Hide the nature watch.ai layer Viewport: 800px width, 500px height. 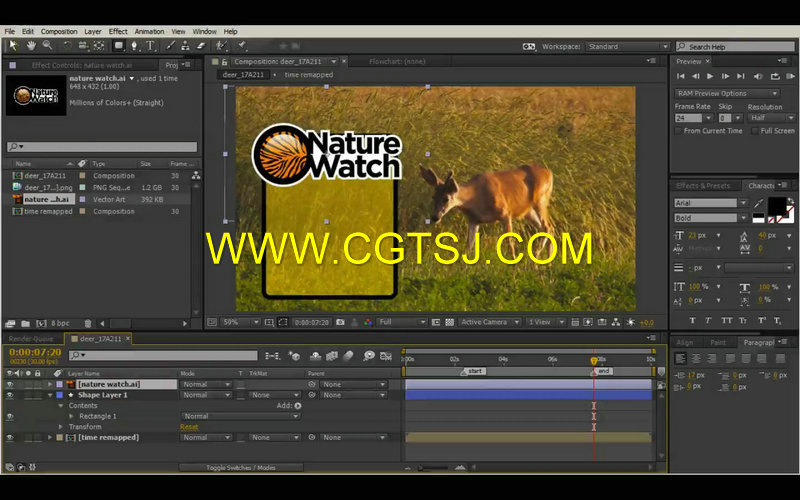[x=10, y=384]
